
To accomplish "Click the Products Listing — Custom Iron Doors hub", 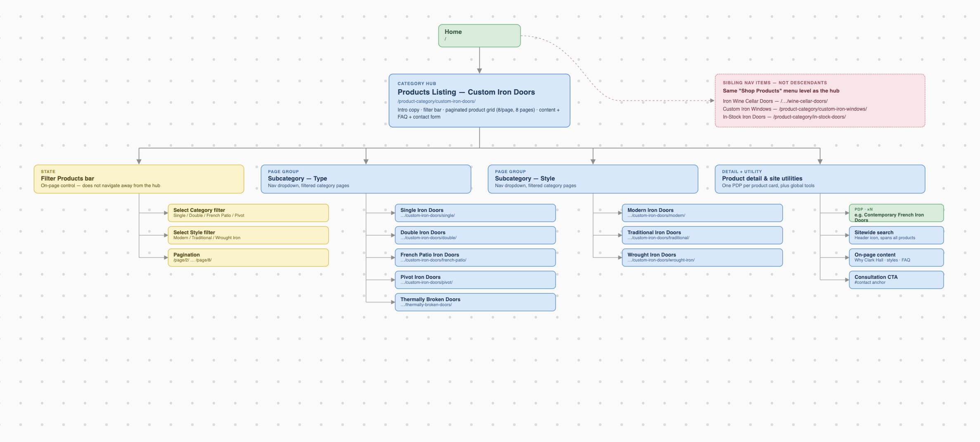I will (x=479, y=100).
